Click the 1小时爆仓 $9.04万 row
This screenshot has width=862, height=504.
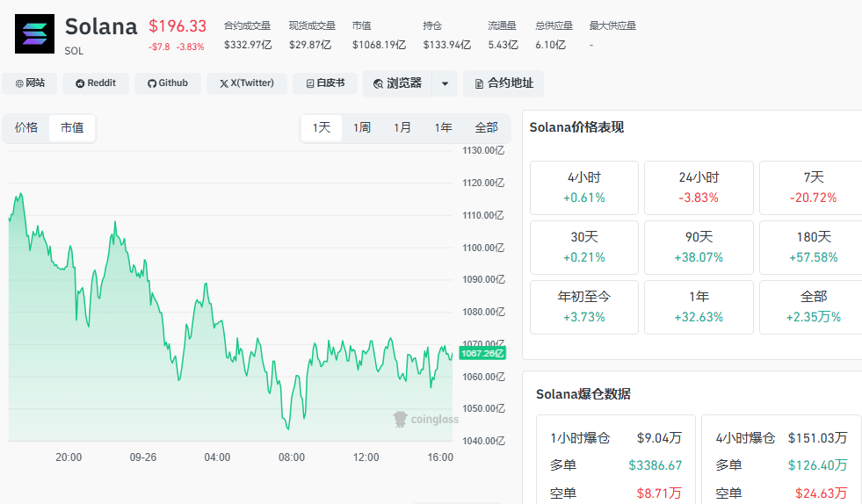[x=616, y=438]
